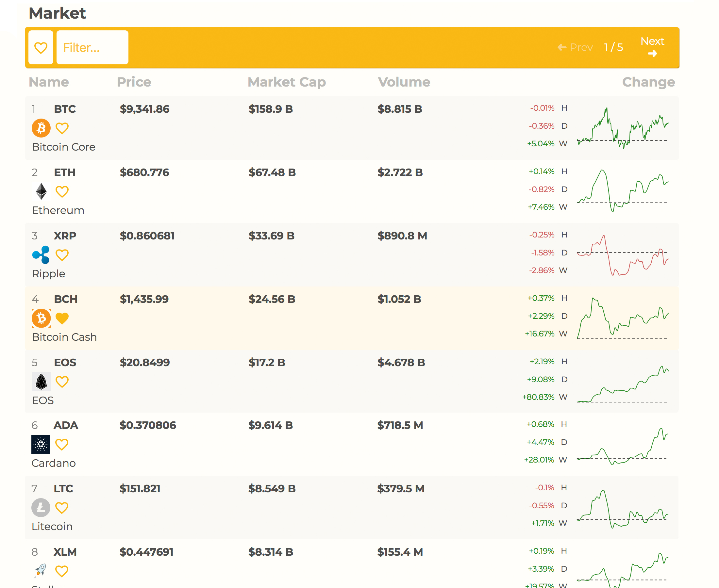
Task: Click ETH price $680.776
Action: (x=144, y=172)
